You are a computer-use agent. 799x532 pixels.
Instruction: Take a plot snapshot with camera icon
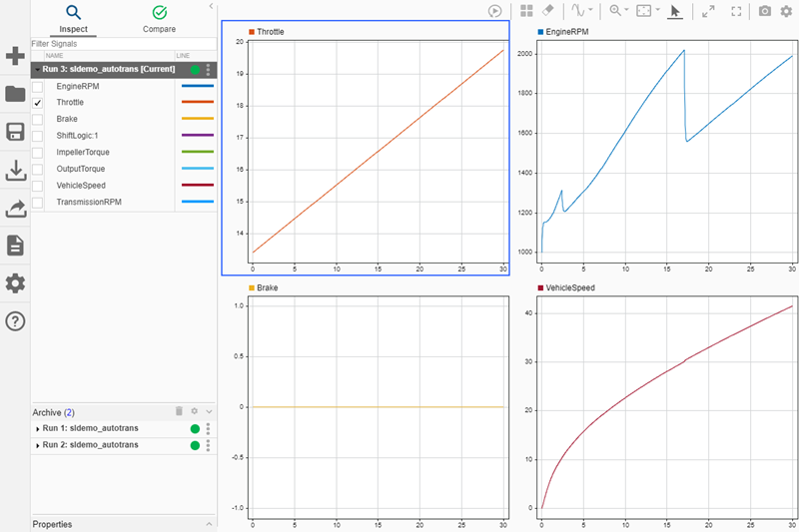pos(765,11)
